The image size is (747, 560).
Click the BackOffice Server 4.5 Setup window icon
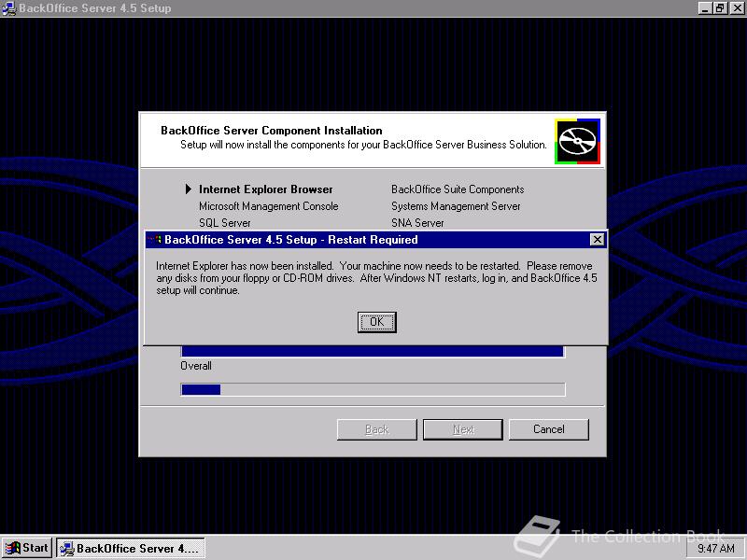click(x=8, y=8)
